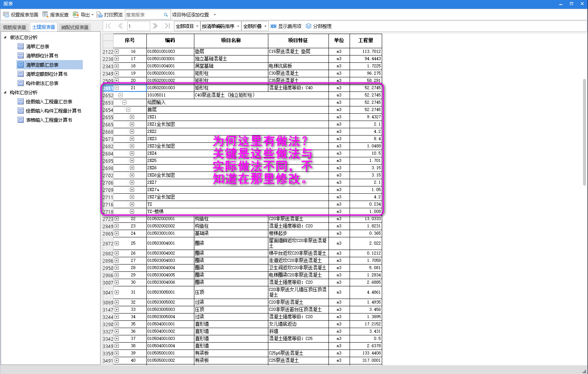This screenshot has width=588, height=374.
Task: Click the 打印预览 print preview icon
Action: [100, 15]
